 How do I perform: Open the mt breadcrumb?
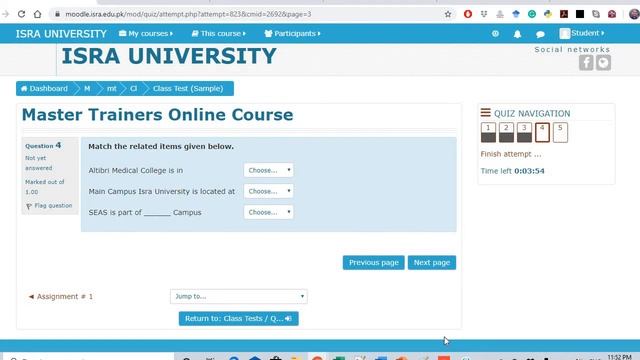coord(111,89)
